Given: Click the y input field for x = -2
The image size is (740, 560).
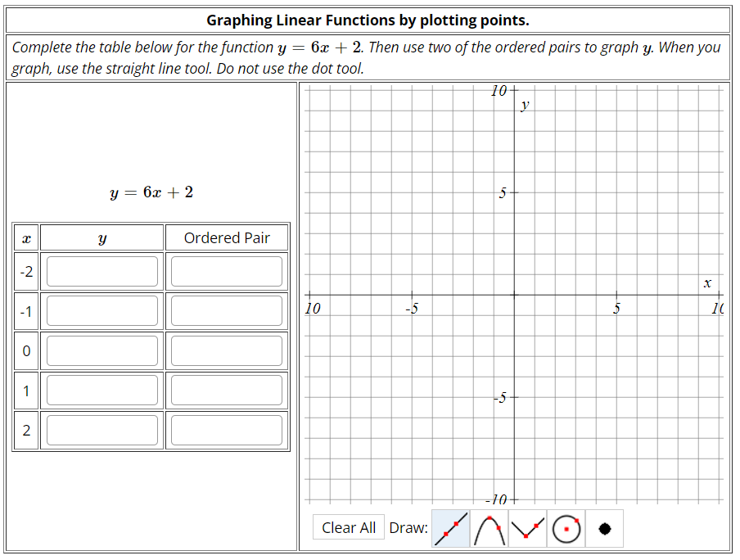Looking at the screenshot, I should point(101,271).
